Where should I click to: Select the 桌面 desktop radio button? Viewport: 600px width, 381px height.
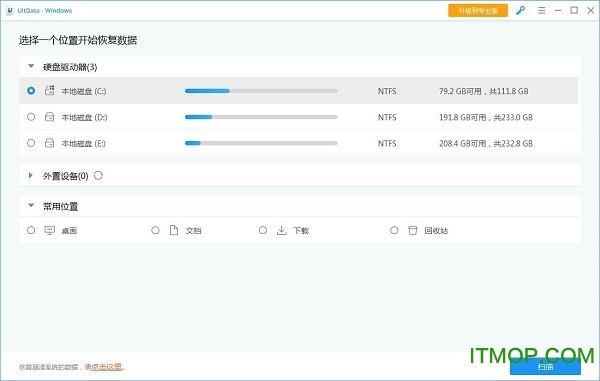[x=31, y=230]
